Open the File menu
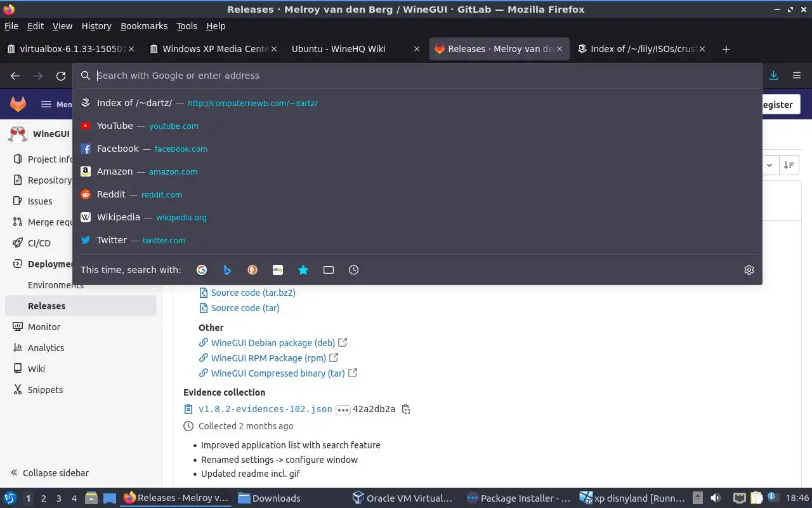812x508 pixels. 11,26
